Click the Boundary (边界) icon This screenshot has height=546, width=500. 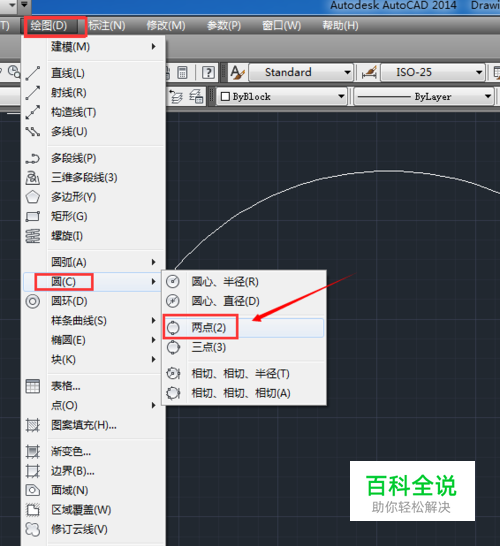pos(33,471)
